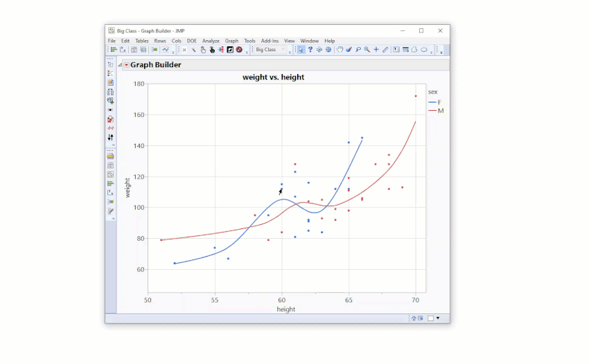Image resolution: width=591 pixels, height=364 pixels.
Task: Select the grabber hand tool
Action: point(339,50)
